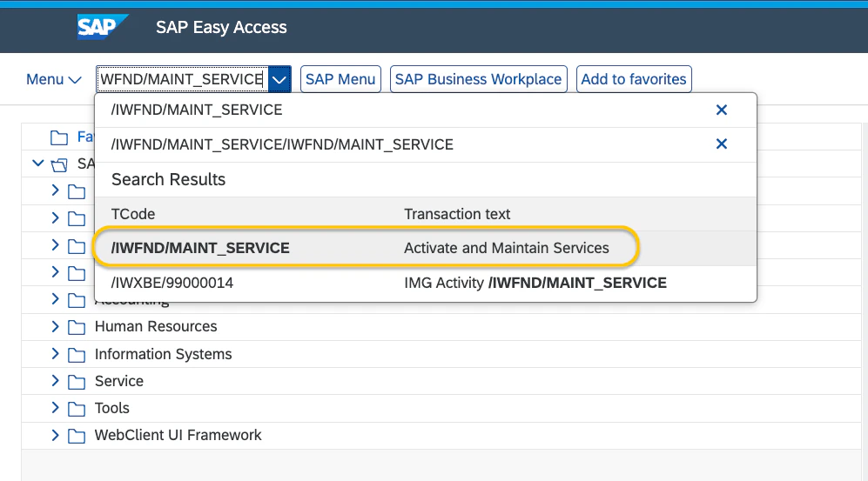
Task: Click the Favorites folder icon
Action: tap(59, 137)
